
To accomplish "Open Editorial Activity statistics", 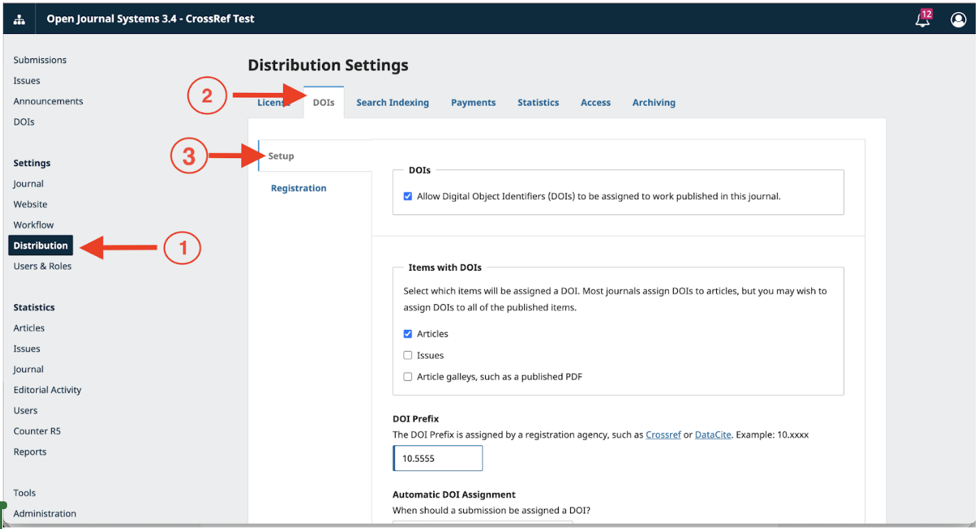I will pos(48,390).
